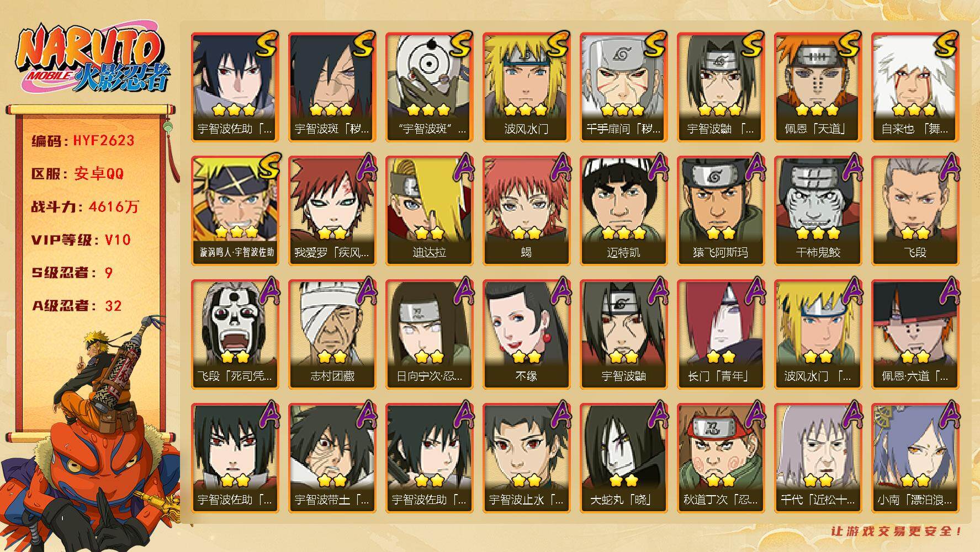Viewport: 980px width, 552px height.
Task: Open the 佩恩「天道」 character card
Action: pyautogui.click(x=818, y=87)
